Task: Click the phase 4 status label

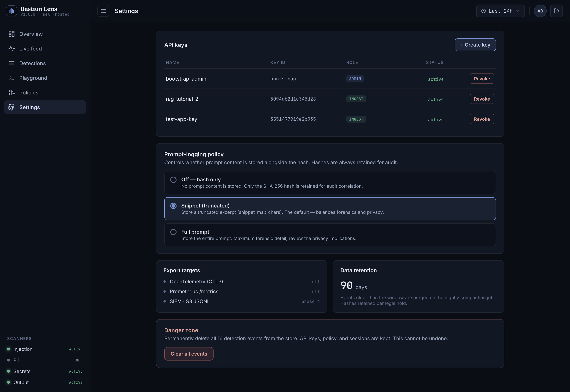Action: (x=311, y=301)
